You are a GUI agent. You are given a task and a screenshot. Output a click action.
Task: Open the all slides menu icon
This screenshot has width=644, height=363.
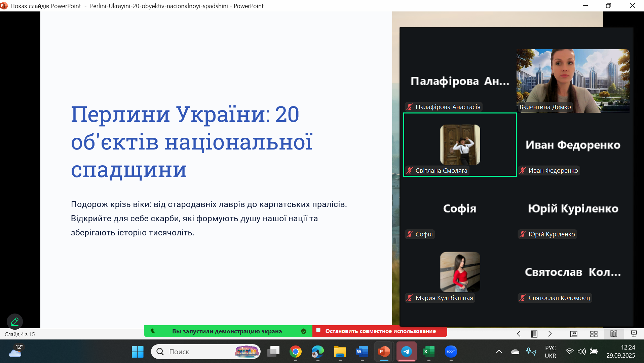tap(534, 334)
